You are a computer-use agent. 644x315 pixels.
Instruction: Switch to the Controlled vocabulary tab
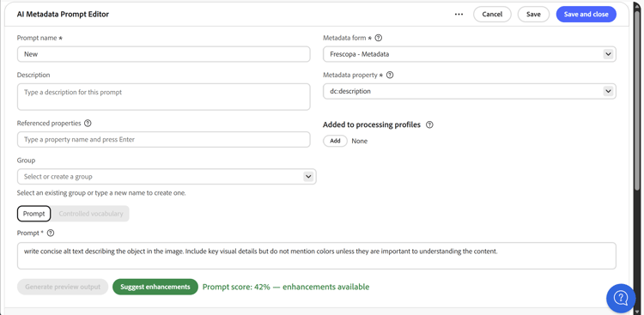[x=91, y=214]
